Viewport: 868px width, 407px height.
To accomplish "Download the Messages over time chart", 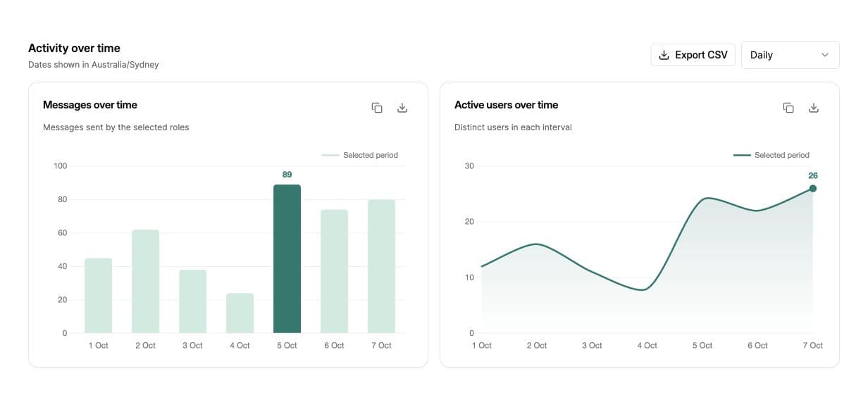I will click(402, 108).
